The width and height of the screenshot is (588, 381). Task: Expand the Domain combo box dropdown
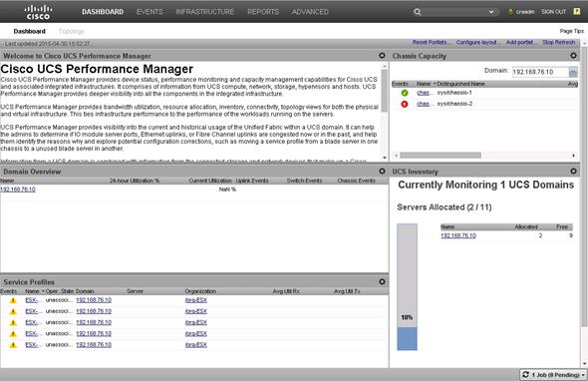pos(573,72)
